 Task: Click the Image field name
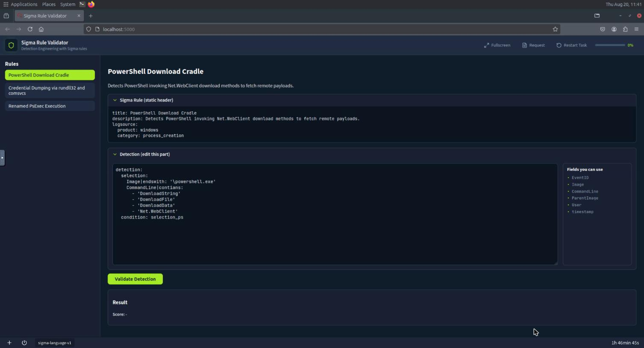tap(577, 184)
